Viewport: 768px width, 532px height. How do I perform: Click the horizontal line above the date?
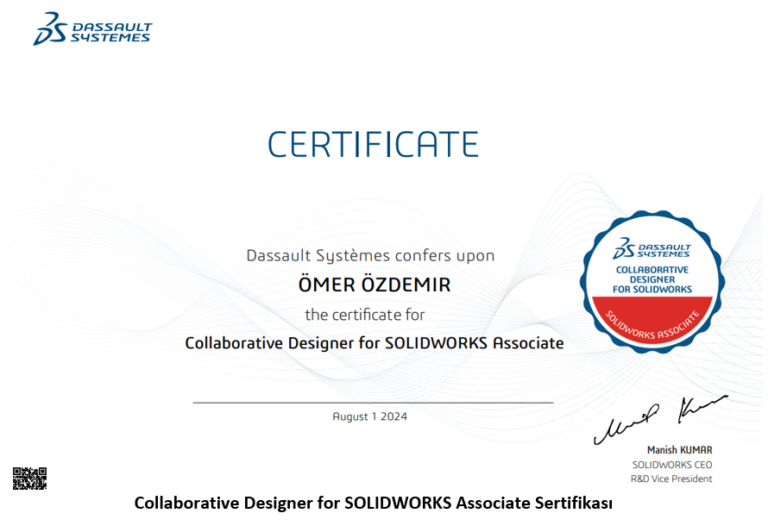tap(372, 402)
